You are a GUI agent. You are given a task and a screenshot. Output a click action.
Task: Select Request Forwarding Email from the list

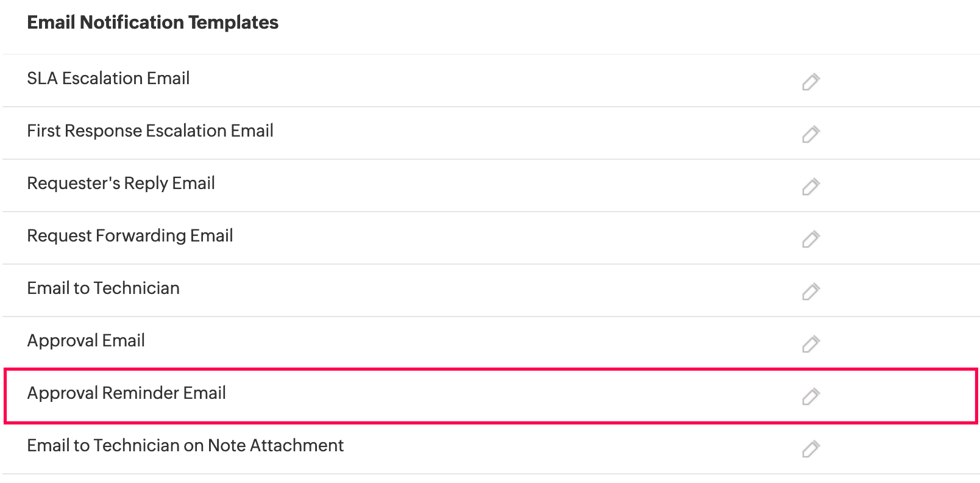click(130, 236)
